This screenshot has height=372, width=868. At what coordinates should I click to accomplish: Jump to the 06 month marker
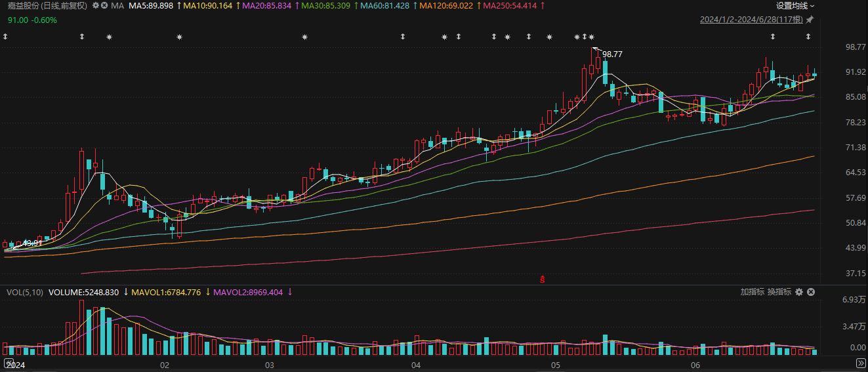(695, 364)
